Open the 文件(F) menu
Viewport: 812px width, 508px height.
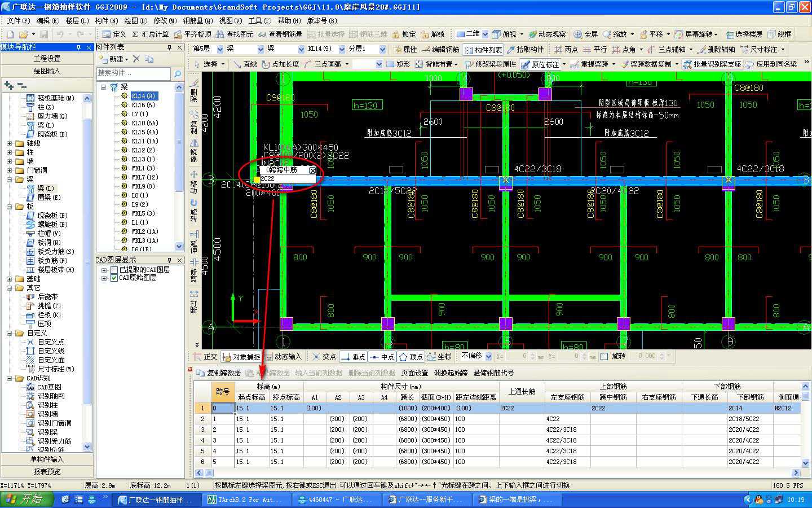click(x=17, y=20)
